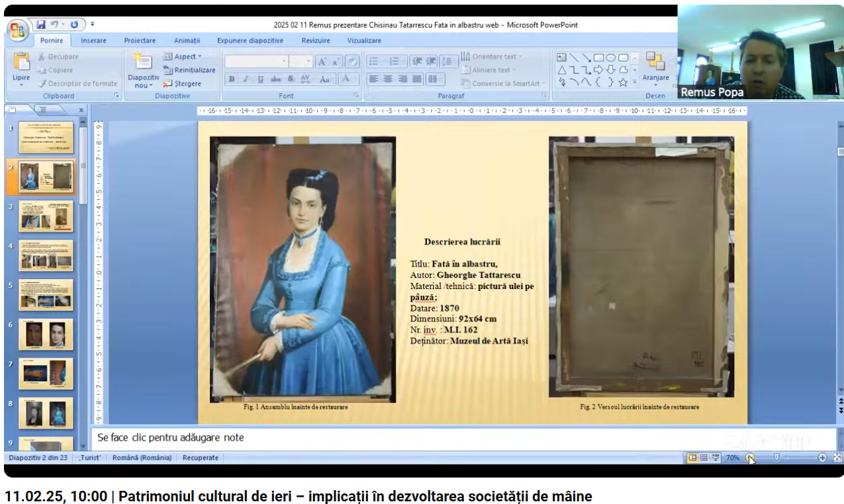Screen dimensions: 844x504
Task: Save the presentation via quick access toolbar
Action: (41, 24)
